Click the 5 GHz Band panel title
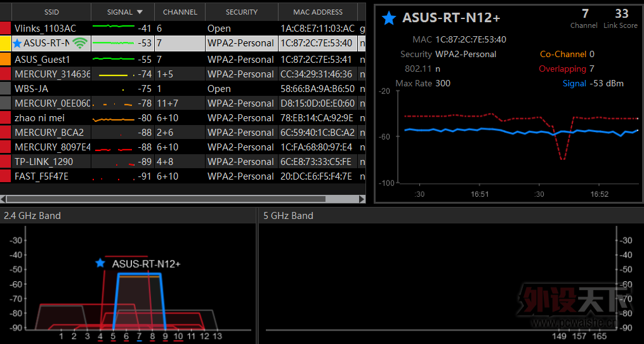The height and width of the screenshot is (344, 644). [x=288, y=215]
